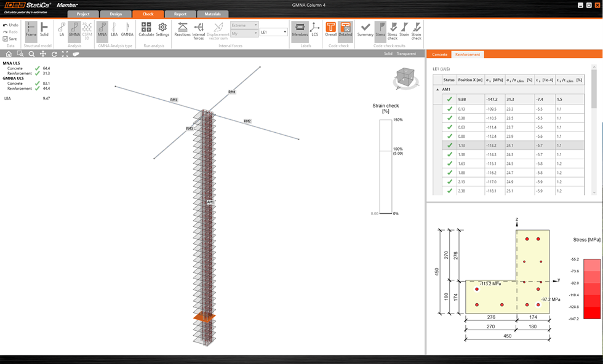This screenshot has height=364, width=603.
Task: Toggle LCS labels on
Action: pos(315,29)
